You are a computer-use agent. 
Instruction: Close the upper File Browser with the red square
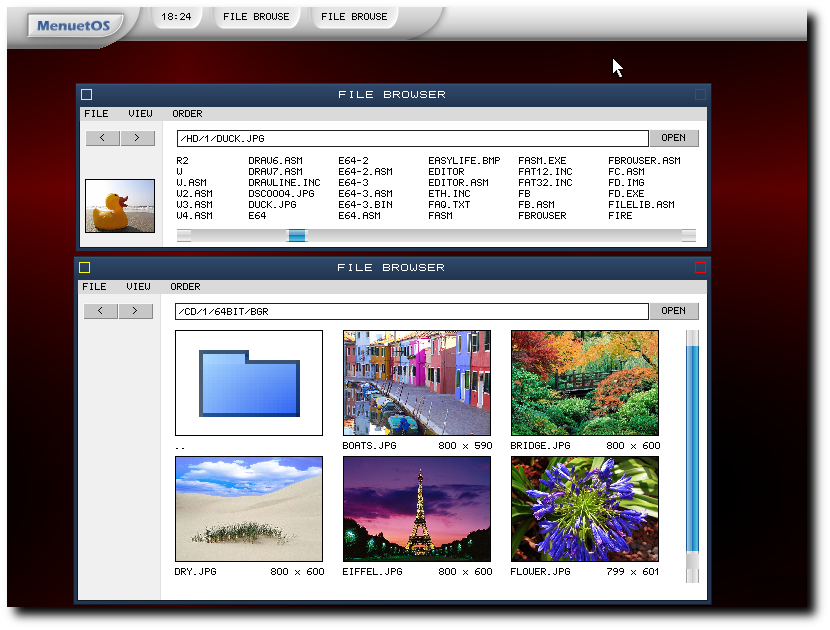700,95
